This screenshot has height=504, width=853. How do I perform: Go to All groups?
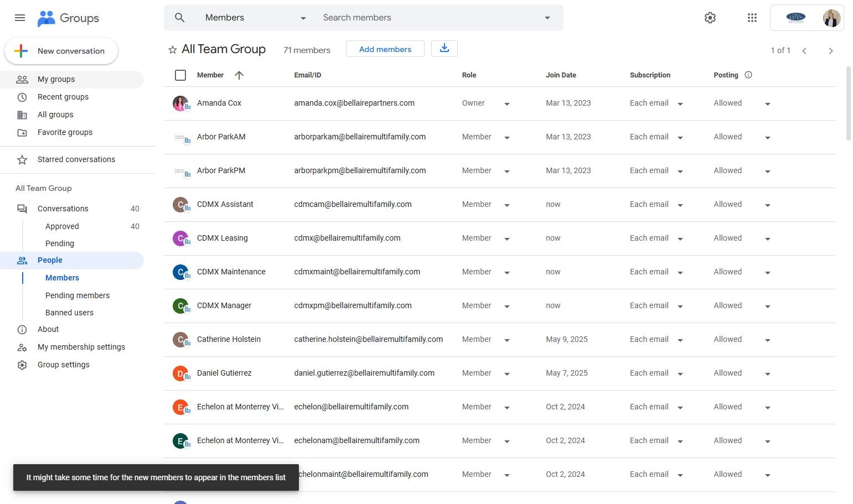(72, 115)
